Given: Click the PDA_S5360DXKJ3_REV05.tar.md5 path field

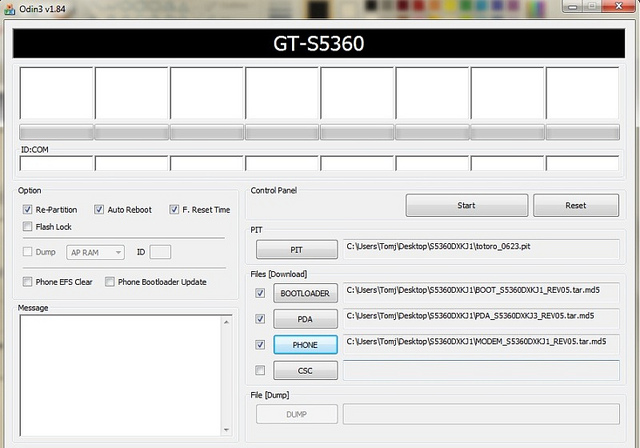Looking at the screenshot, I should click(x=481, y=318).
